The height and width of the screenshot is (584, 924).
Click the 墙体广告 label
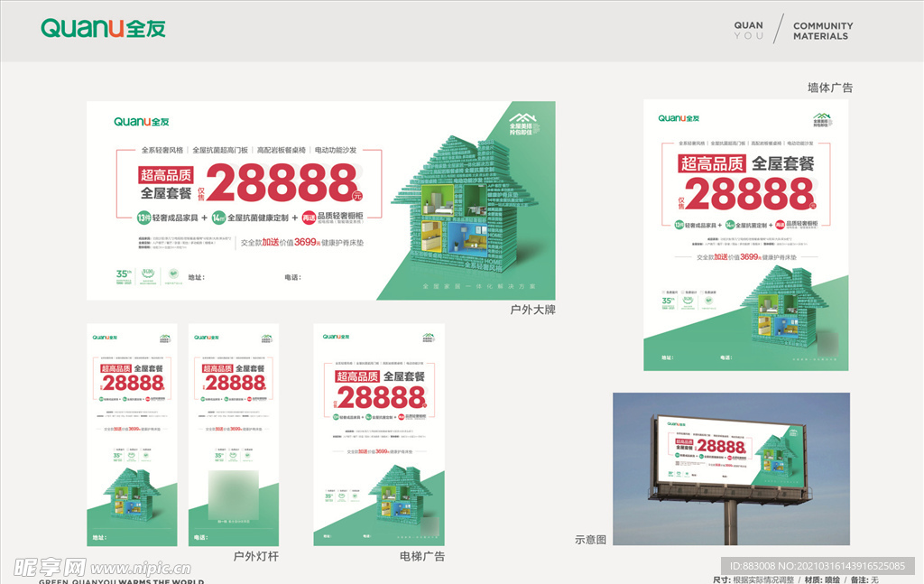829,88
